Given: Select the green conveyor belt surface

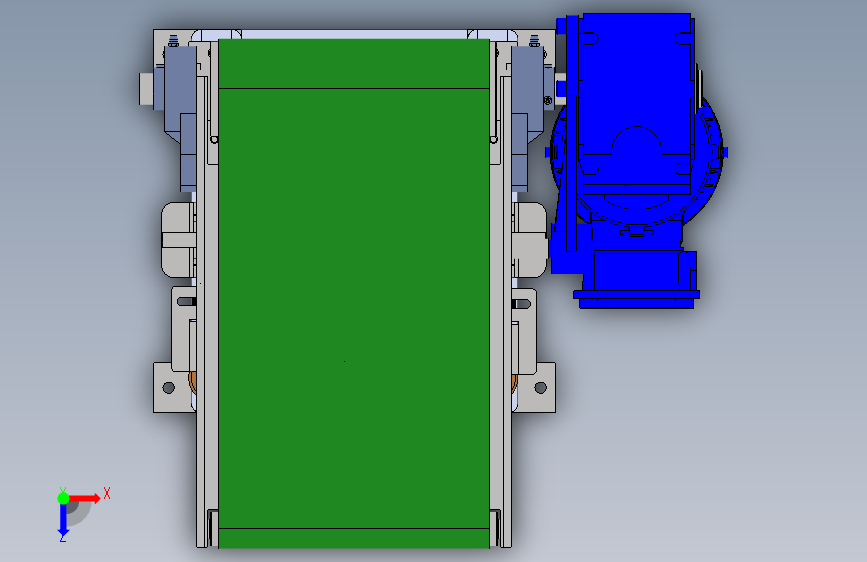Looking at the screenshot, I should coord(354,293).
